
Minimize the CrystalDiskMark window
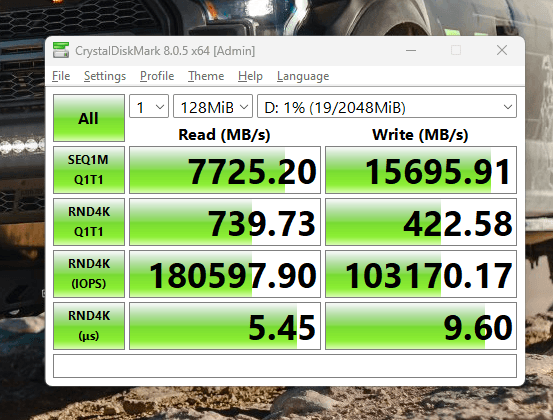pyautogui.click(x=411, y=50)
